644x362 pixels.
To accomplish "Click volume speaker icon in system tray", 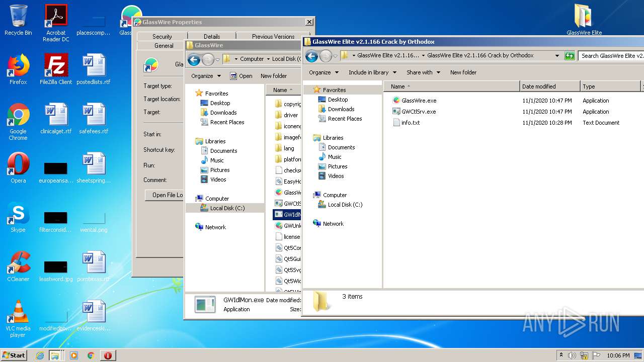I will (572, 355).
